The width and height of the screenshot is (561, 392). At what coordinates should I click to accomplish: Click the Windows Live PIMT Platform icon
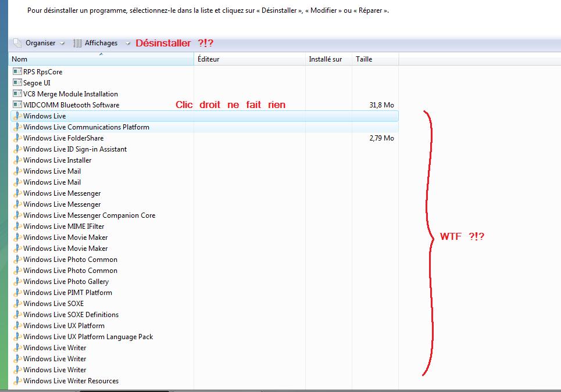(17, 292)
